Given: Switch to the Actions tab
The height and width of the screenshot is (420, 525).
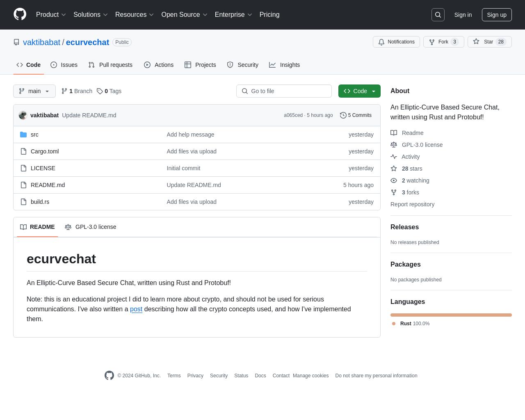Looking at the screenshot, I should click(x=159, y=65).
